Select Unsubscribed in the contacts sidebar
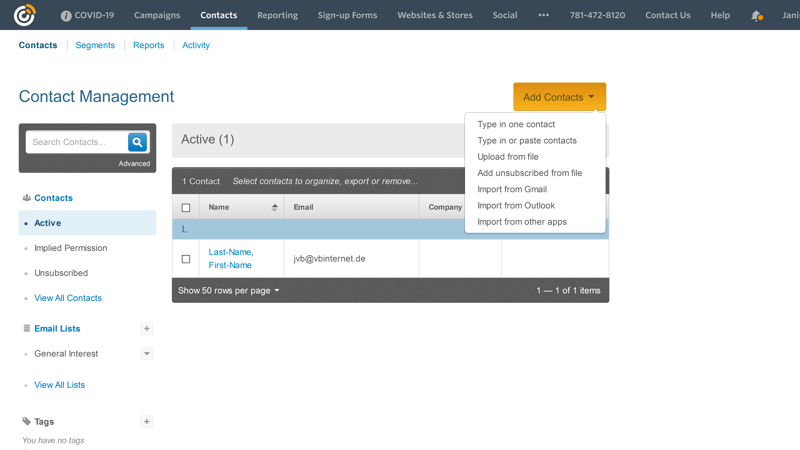800x450 pixels. [x=61, y=273]
